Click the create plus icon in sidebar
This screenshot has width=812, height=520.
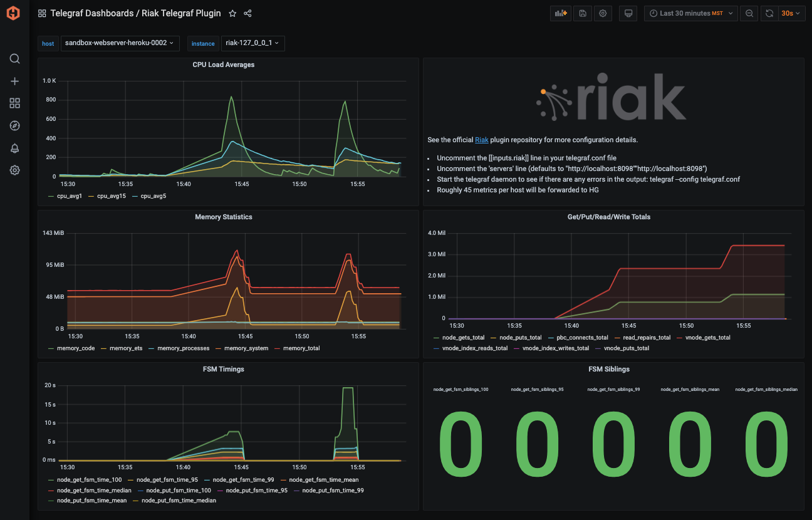[x=14, y=81]
